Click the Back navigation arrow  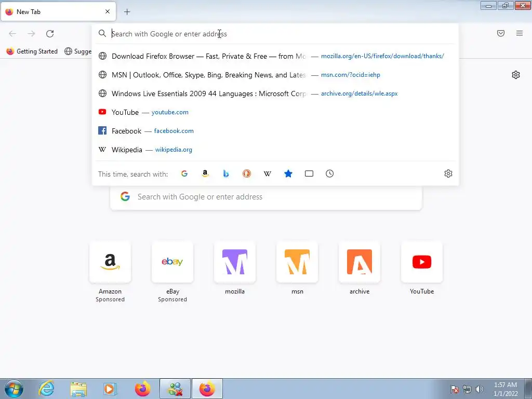[x=12, y=34]
